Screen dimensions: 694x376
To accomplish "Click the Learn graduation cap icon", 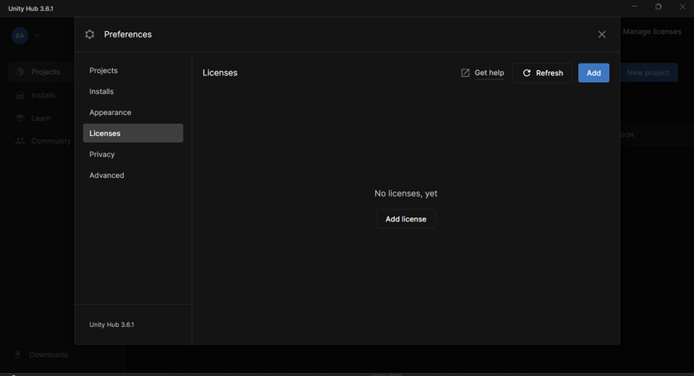I will click(20, 118).
